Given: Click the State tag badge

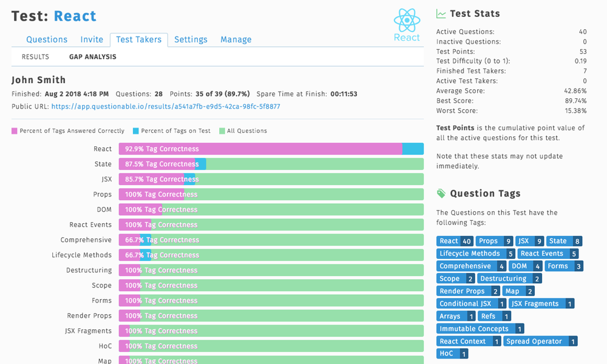Looking at the screenshot, I should pos(564,241).
